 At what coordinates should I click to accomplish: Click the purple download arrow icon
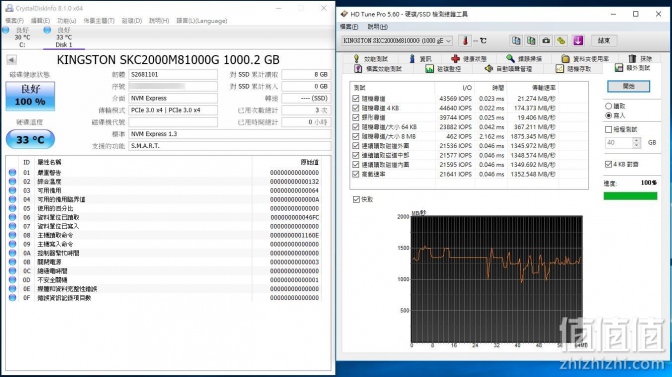(x=578, y=41)
